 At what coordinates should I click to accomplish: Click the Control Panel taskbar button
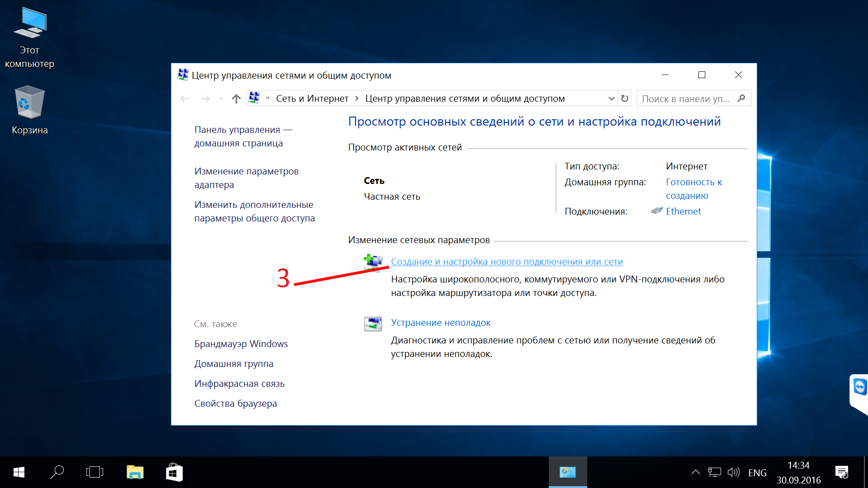point(568,472)
